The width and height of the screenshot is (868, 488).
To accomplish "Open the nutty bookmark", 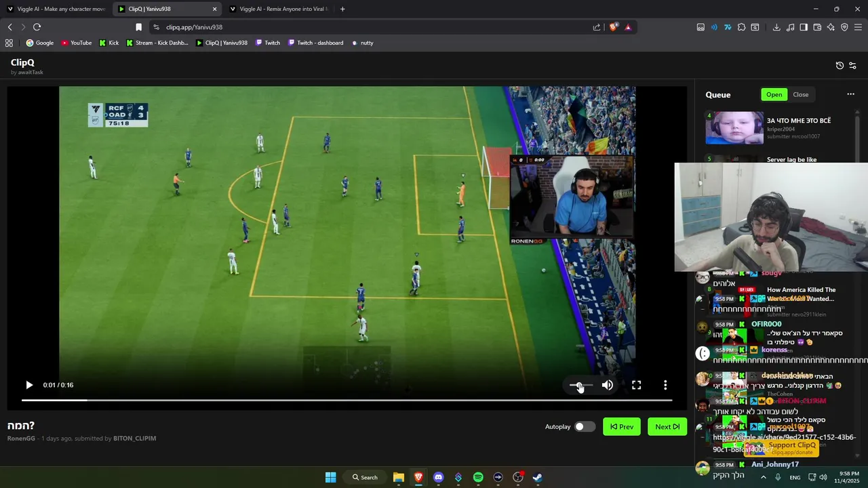I will [363, 43].
